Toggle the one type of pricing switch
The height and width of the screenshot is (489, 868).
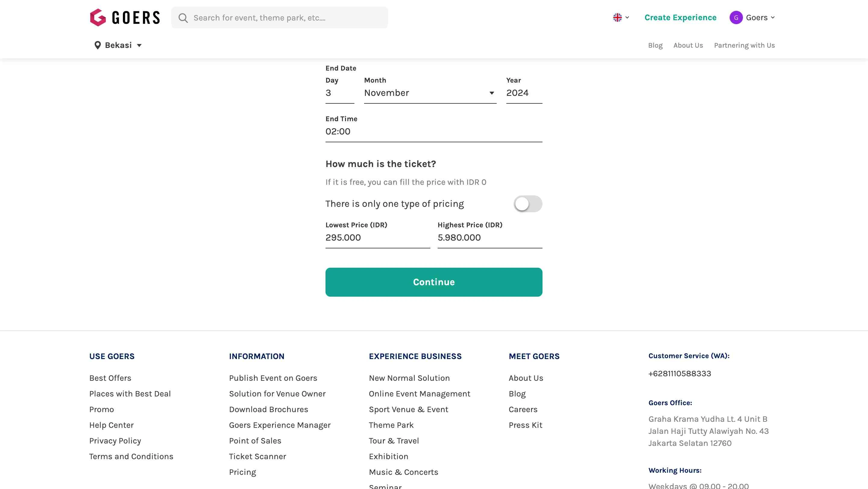tap(528, 204)
